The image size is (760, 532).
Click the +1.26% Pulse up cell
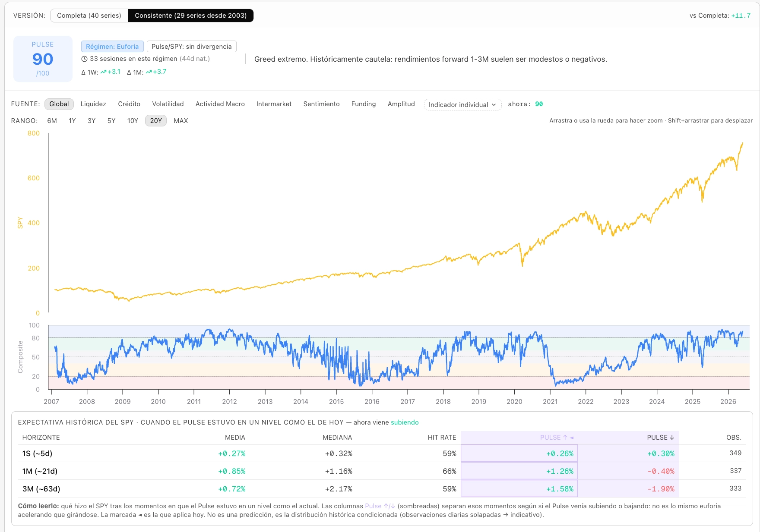point(519,471)
